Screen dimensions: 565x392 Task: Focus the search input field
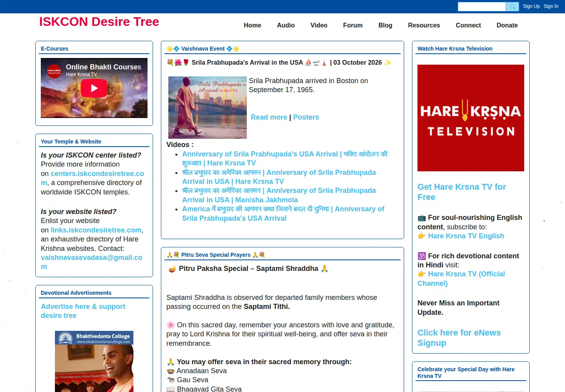tap(482, 6)
